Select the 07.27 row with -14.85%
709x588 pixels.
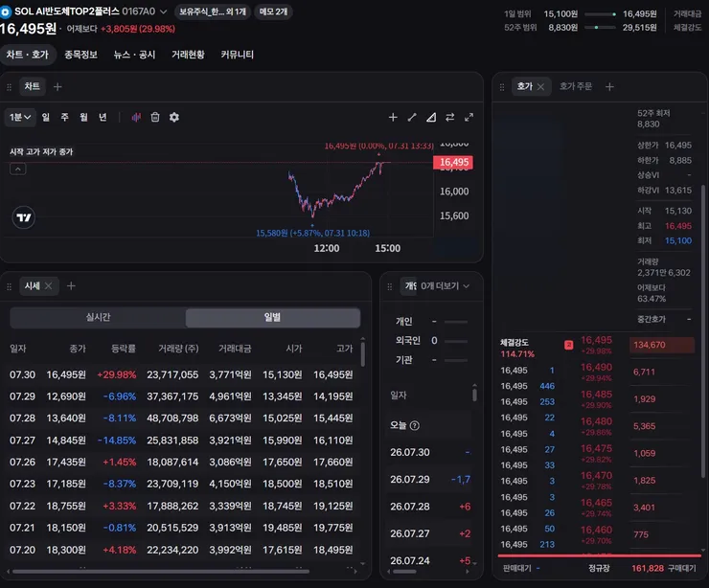[x=181, y=441]
